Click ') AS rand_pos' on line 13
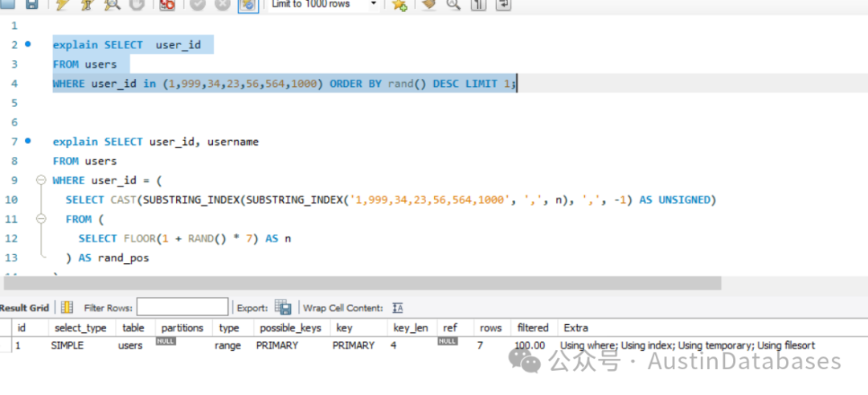The image size is (868, 395). 107,257
